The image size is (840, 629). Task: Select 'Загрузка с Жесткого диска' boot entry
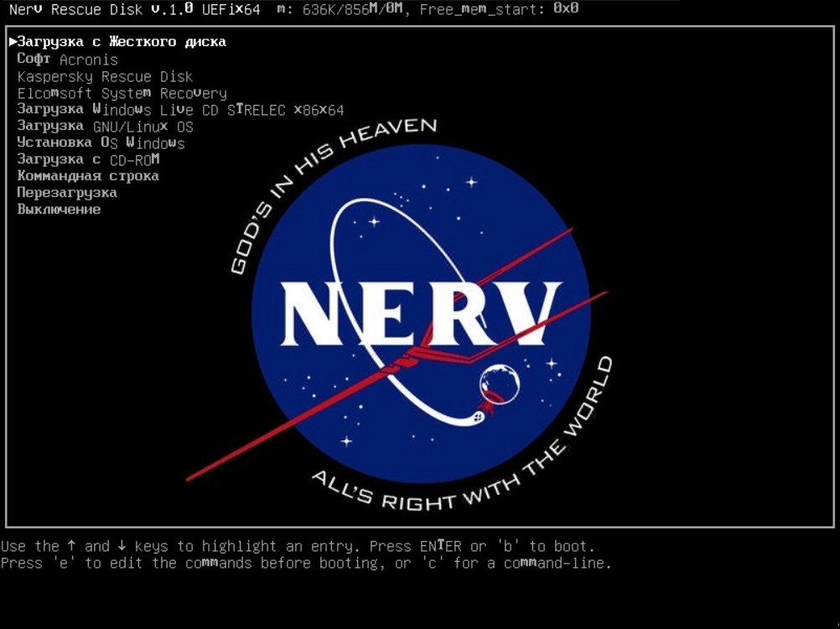pyautogui.click(x=122, y=42)
